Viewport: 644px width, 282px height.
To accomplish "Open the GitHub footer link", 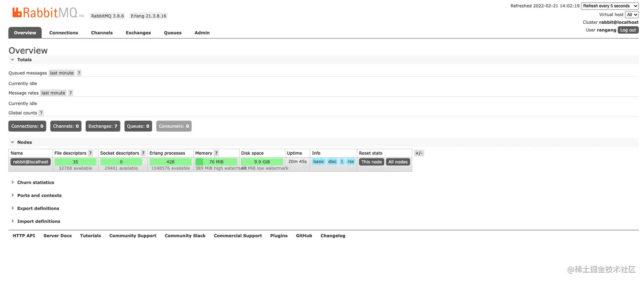I will pyautogui.click(x=304, y=236).
